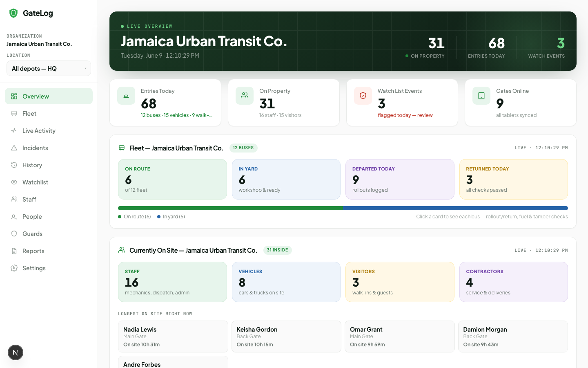
Task: Open the All depots — HQ location dropdown
Action: coord(49,68)
